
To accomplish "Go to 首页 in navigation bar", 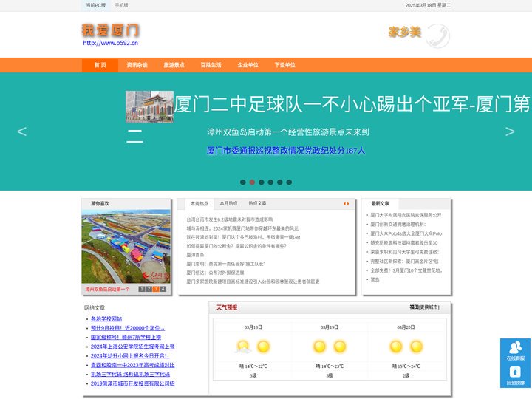I will coord(100,65).
